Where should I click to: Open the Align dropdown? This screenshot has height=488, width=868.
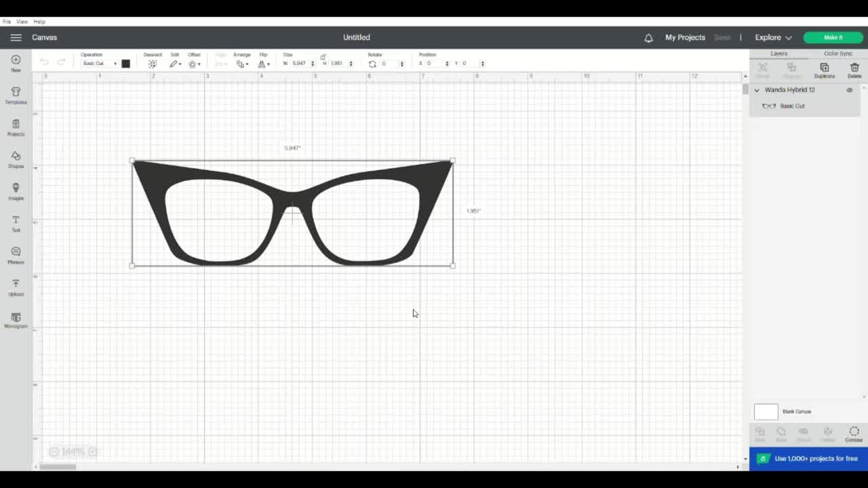(x=220, y=64)
